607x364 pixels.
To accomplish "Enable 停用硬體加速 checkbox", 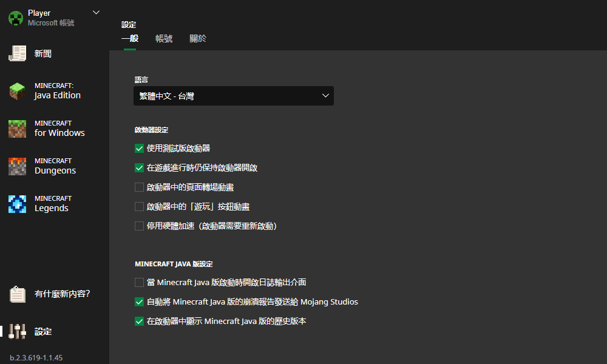I will coord(140,226).
